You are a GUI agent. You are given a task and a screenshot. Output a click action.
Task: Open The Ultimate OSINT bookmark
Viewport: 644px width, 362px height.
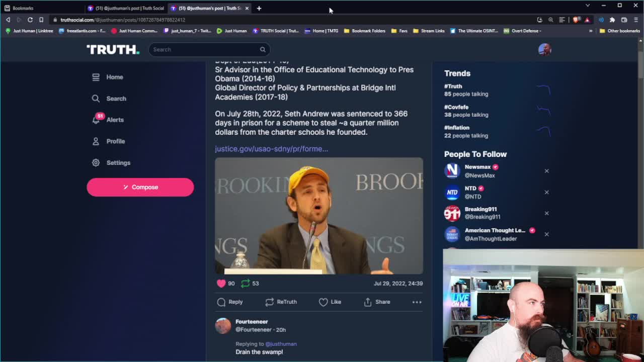(x=474, y=31)
